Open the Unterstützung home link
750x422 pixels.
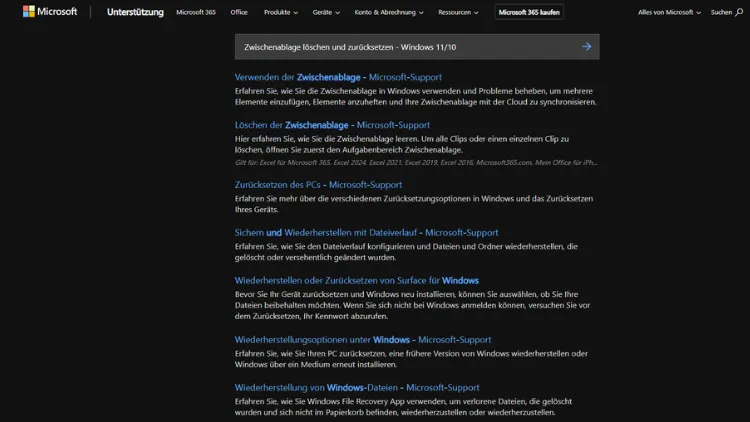coord(135,12)
